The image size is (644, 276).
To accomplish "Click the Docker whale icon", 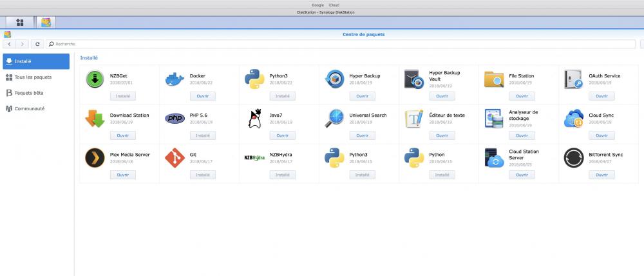I will [x=175, y=79].
